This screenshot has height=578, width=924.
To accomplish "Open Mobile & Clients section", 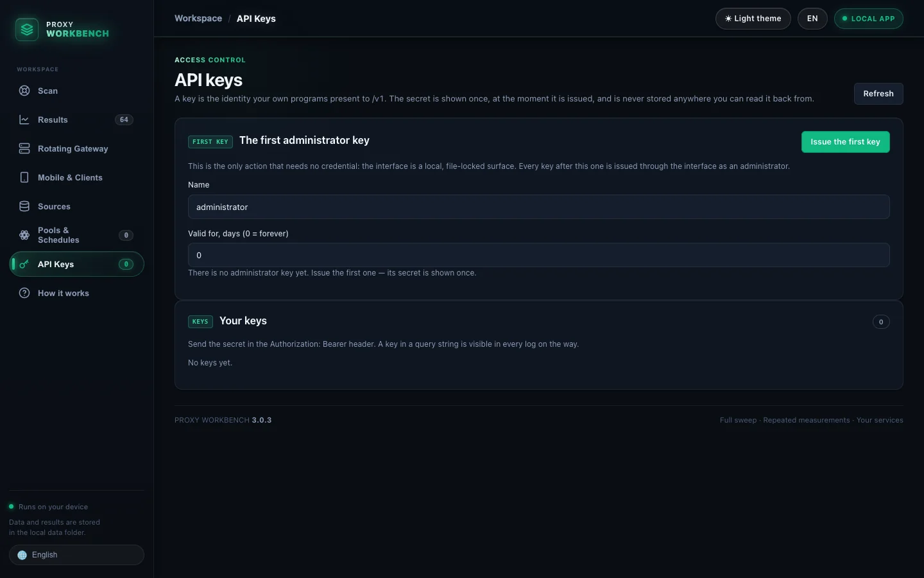I will click(x=76, y=177).
